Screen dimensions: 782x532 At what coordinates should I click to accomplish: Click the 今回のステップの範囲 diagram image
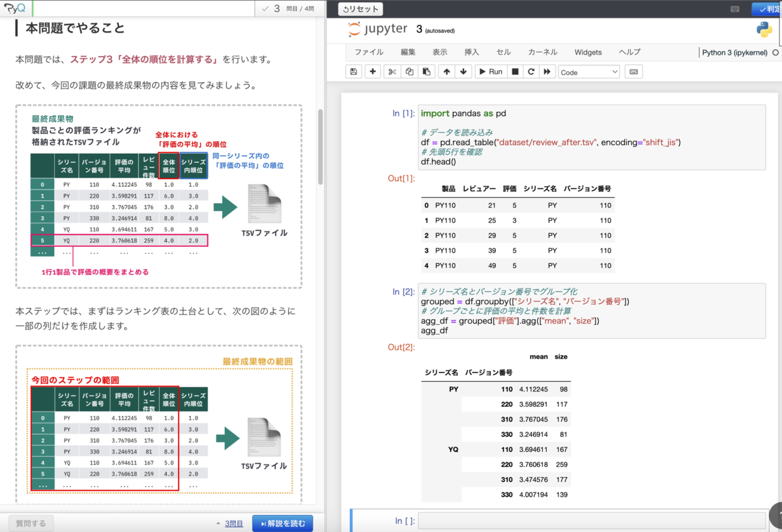(x=158, y=424)
